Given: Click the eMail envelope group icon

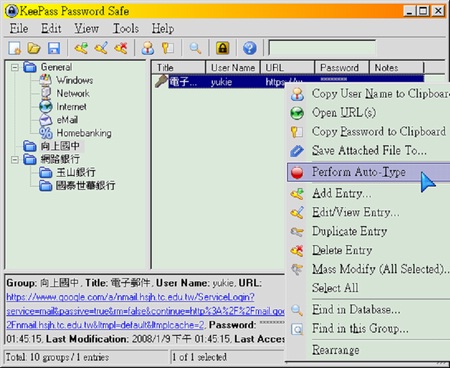Looking at the screenshot, I should click(x=46, y=120).
